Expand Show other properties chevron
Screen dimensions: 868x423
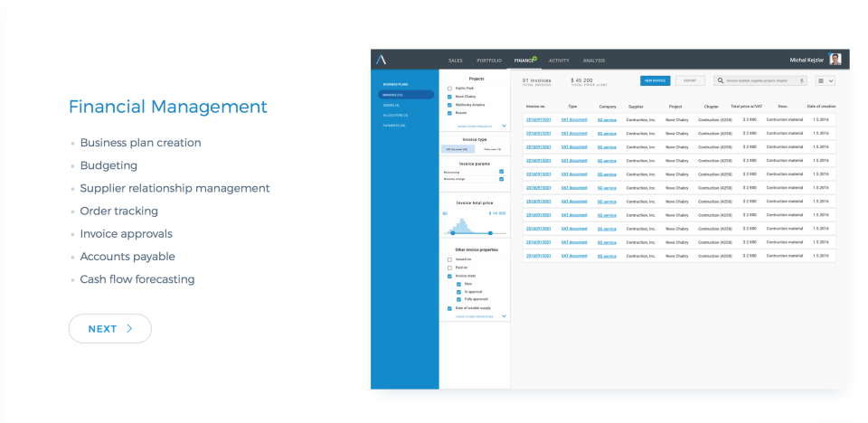point(504,316)
